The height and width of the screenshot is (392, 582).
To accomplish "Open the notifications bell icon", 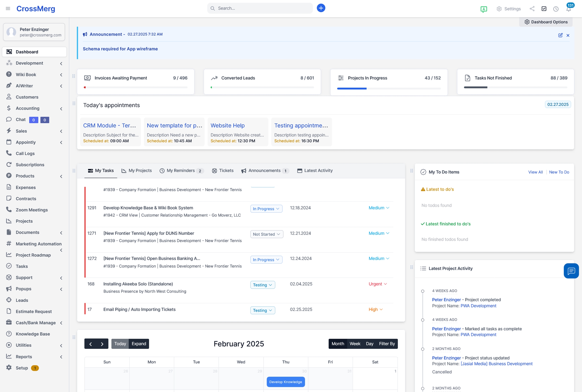I will [x=568, y=9].
